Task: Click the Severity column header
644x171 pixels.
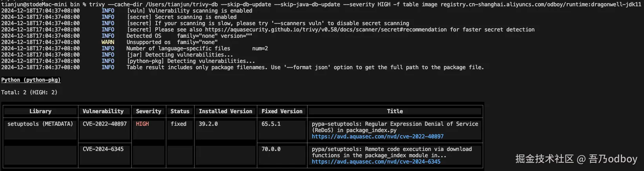Action: pos(148,111)
